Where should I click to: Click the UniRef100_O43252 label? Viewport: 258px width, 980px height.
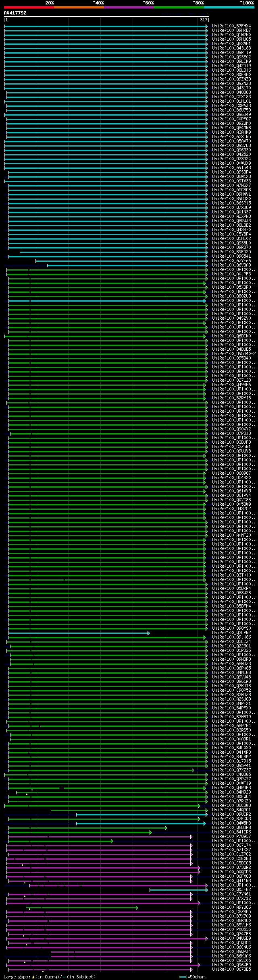(231, 509)
